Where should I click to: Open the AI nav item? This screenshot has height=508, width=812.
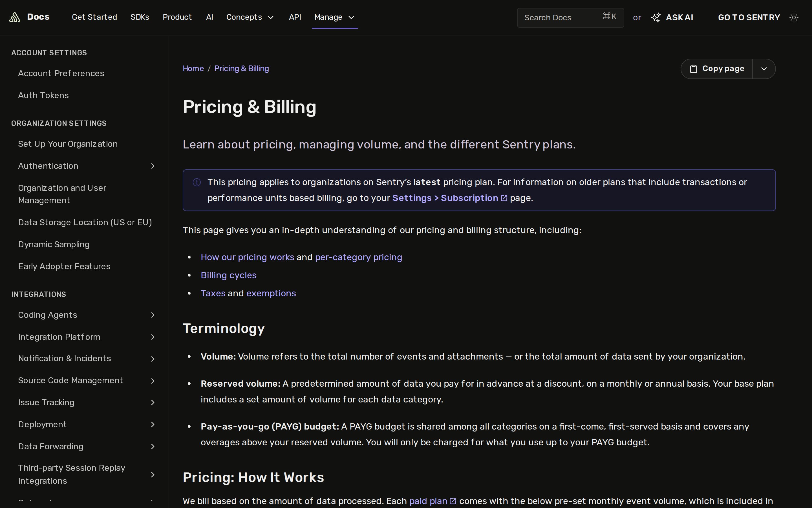[210, 17]
